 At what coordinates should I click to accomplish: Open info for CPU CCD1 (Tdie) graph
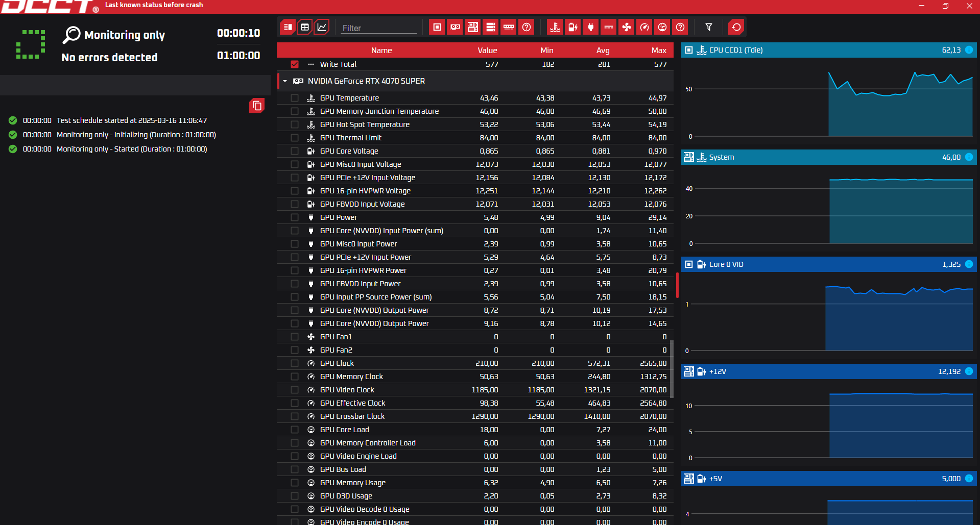tap(969, 50)
